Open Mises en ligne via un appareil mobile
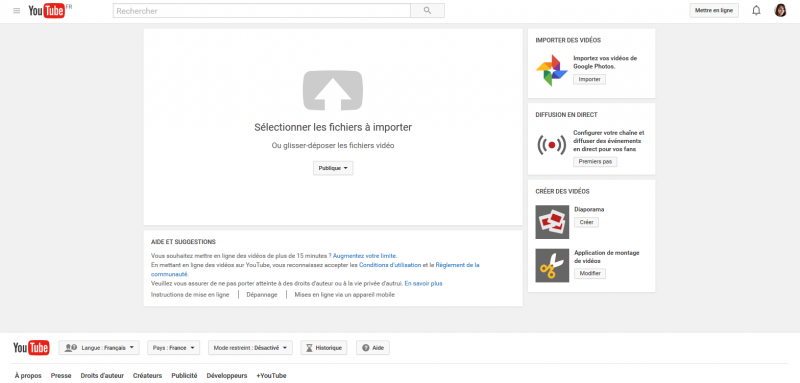The width and height of the screenshot is (800, 383). pos(344,295)
